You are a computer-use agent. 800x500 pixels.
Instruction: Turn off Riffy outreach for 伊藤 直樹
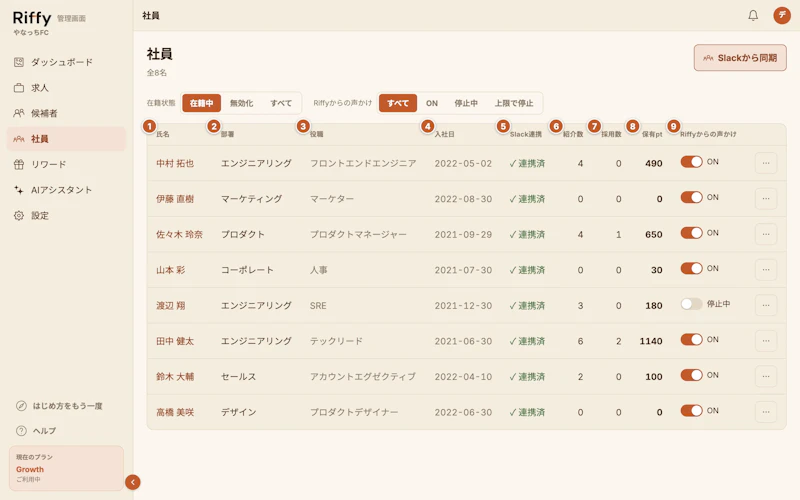[691, 197]
